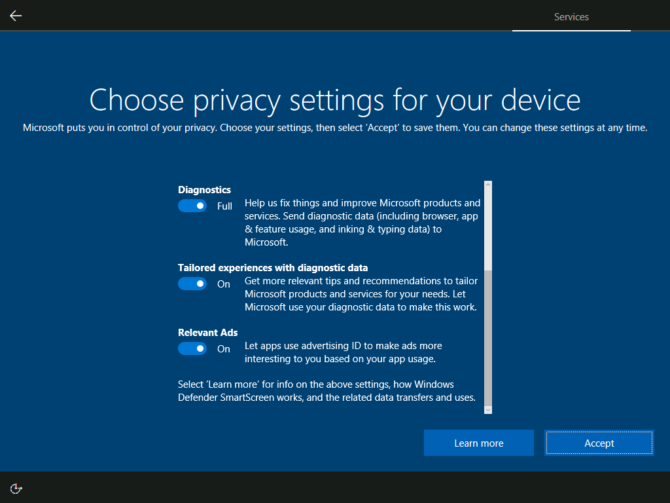Click the Diagnostics heading
The height and width of the screenshot is (503, 670).
[x=204, y=190]
